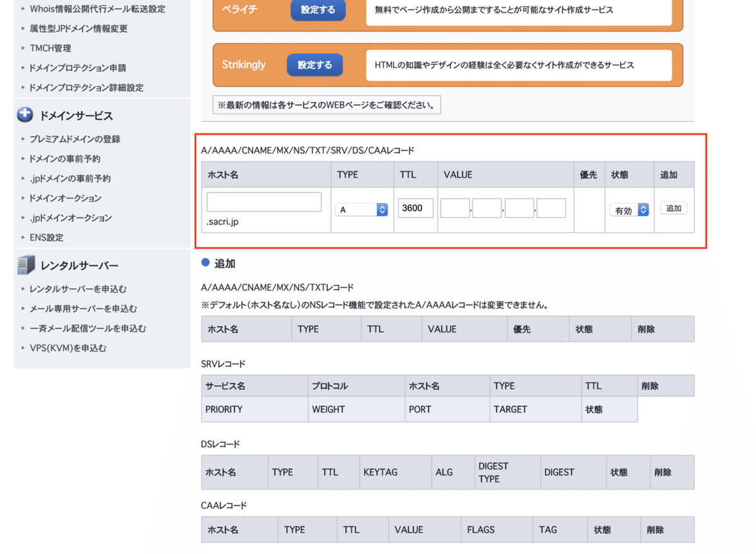Click 設定する button for Strikingly

point(314,65)
